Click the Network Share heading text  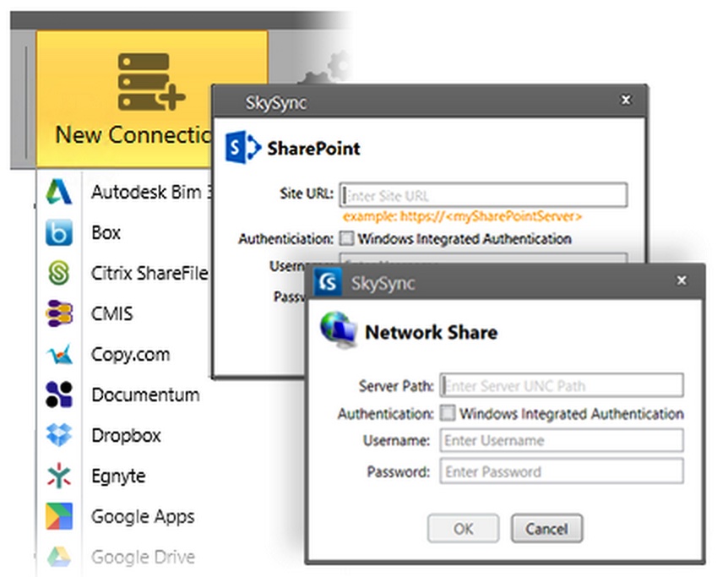point(432,333)
